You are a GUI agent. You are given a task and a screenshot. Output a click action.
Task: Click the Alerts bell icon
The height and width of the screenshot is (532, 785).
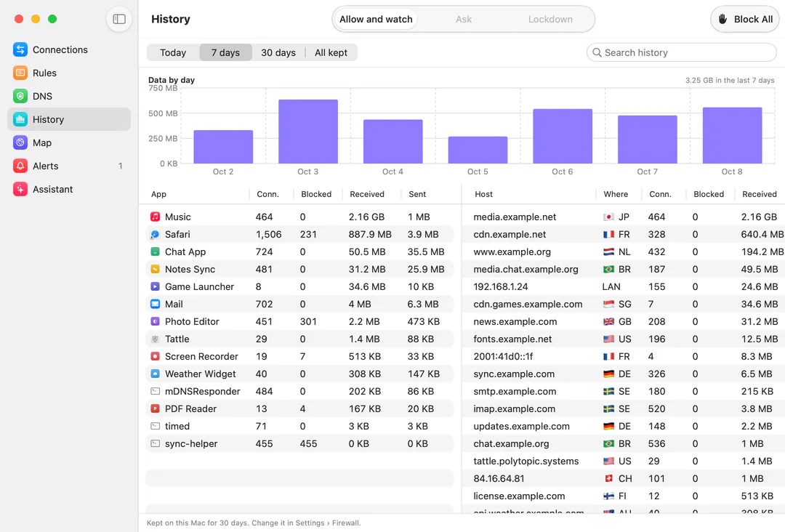tap(20, 166)
